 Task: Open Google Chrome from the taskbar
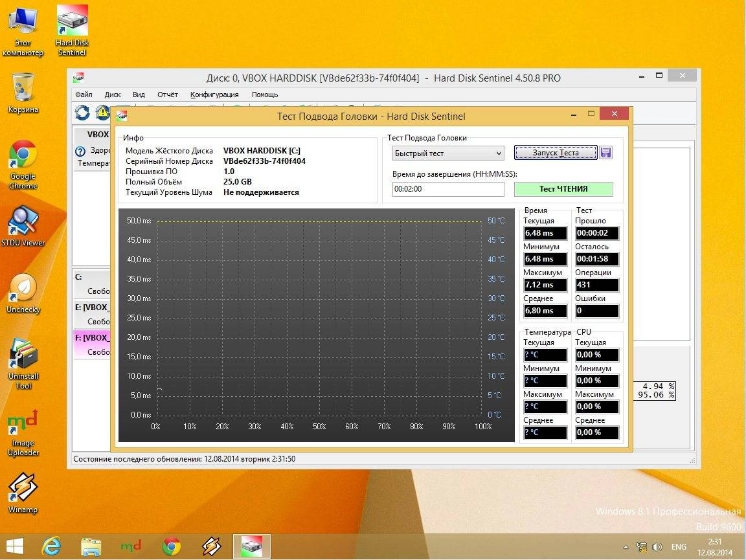click(x=171, y=546)
